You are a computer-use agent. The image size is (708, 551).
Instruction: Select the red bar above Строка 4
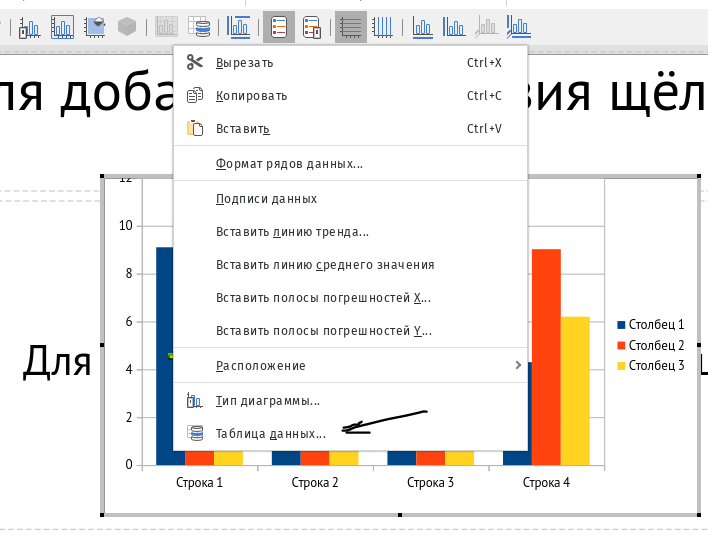click(x=546, y=357)
